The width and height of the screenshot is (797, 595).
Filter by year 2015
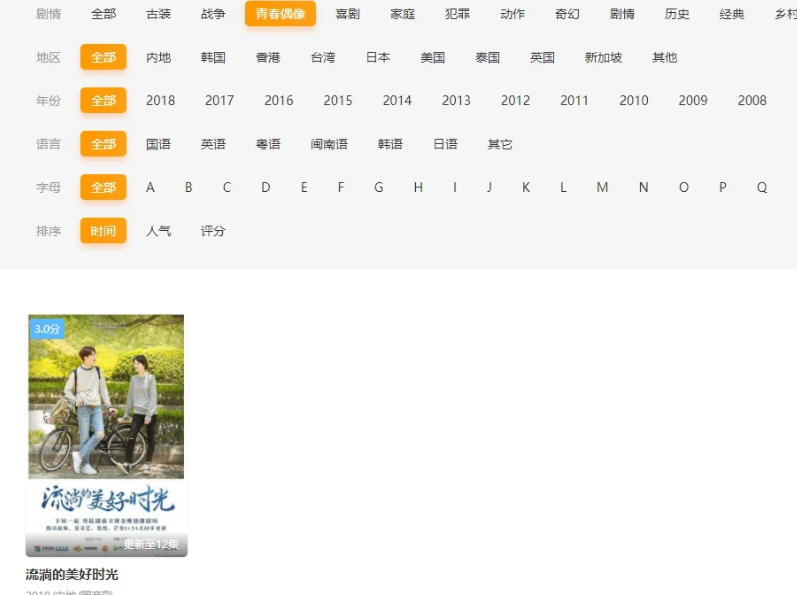click(338, 101)
